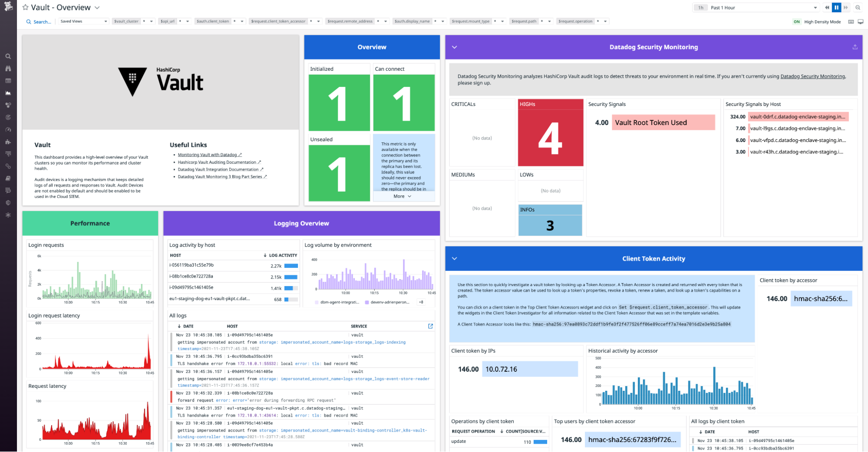The image size is (868, 452).
Task: Enter fullscreen with the monitor icon top right
Action: click(860, 21)
